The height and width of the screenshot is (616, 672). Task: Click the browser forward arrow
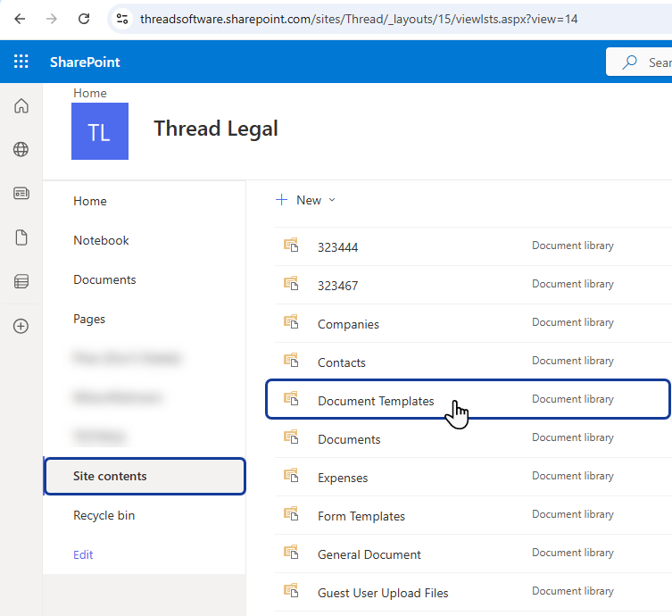pos(52,19)
